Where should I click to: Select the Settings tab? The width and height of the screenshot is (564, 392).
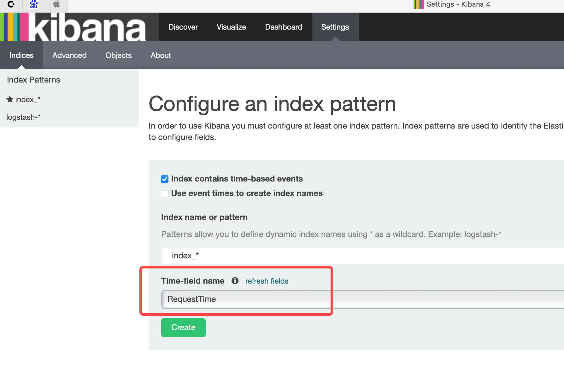335,27
